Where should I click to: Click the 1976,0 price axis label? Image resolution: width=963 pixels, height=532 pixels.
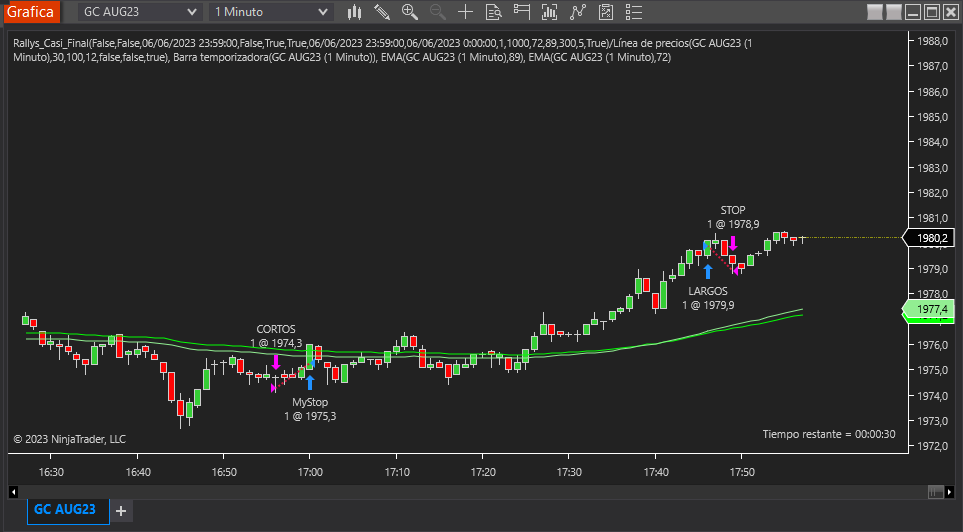pyautogui.click(x=932, y=345)
